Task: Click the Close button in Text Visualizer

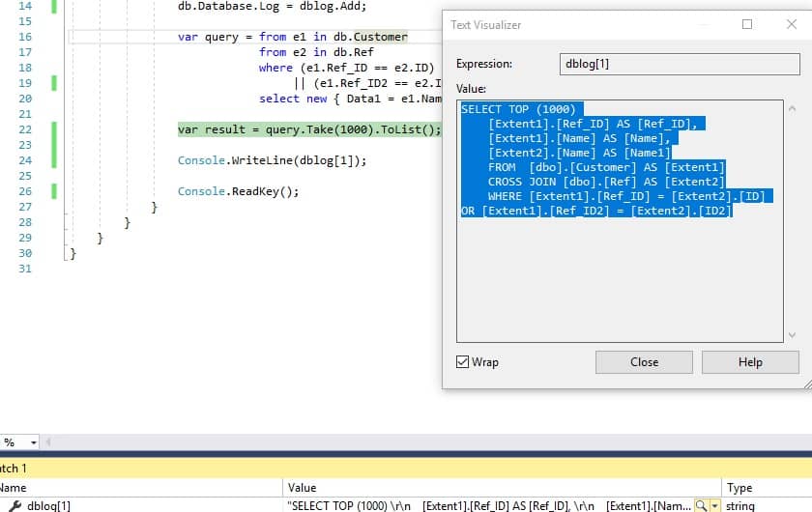Action: (644, 362)
